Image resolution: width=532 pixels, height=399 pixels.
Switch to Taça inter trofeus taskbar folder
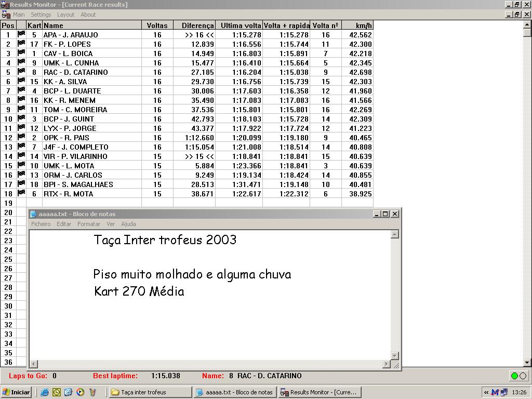coord(150,392)
